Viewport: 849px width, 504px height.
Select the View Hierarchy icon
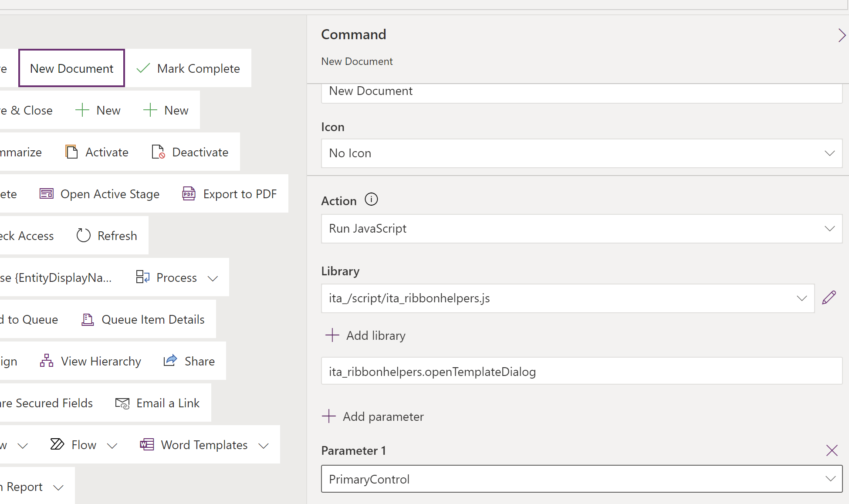pyautogui.click(x=46, y=361)
